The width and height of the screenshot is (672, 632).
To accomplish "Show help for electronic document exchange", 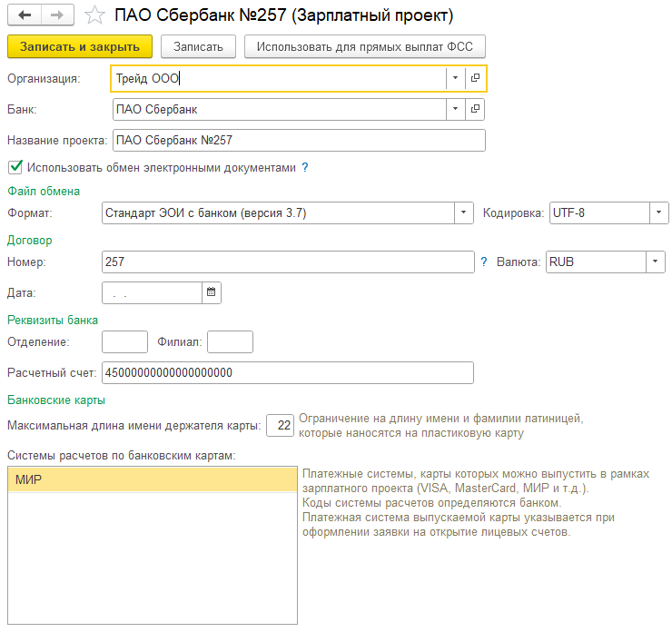I will (305, 167).
